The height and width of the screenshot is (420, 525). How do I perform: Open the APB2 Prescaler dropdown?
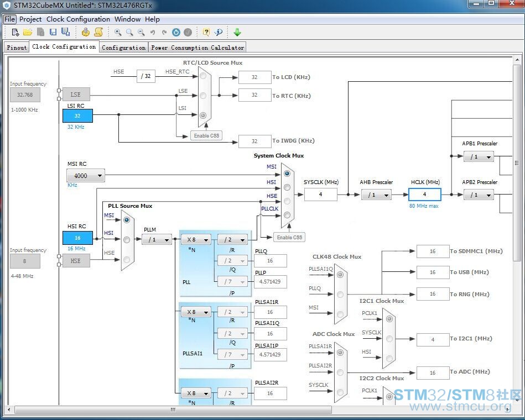479,195
